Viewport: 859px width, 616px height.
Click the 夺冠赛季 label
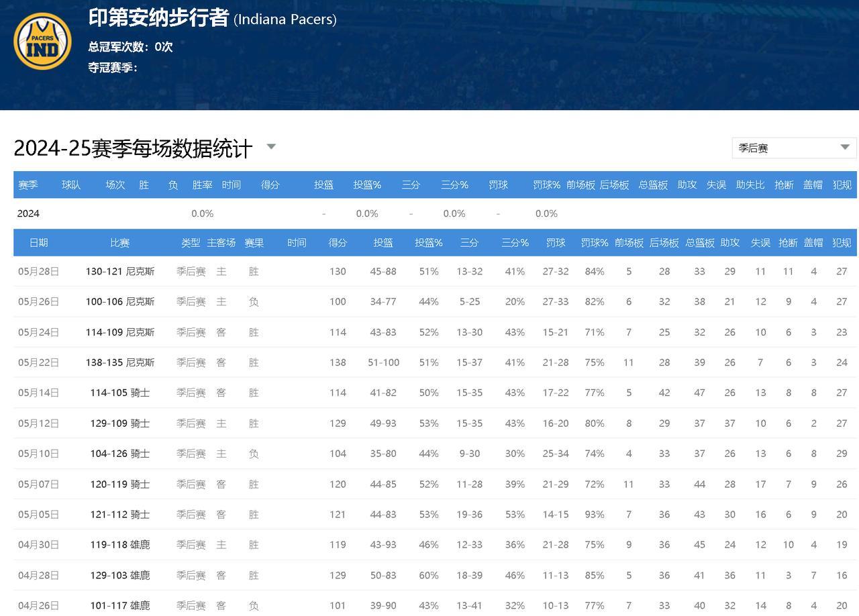(x=113, y=67)
